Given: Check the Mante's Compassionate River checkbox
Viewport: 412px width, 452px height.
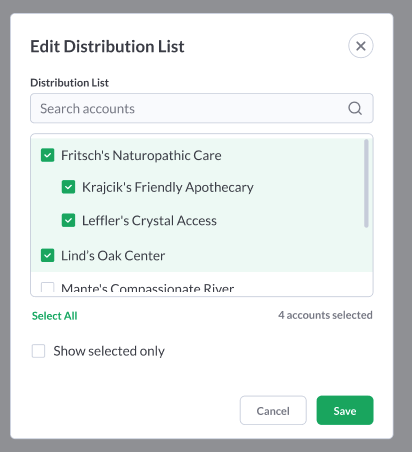Looking at the screenshot, I should coord(47,287).
